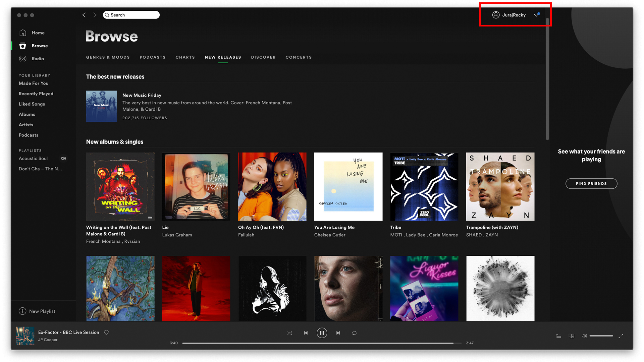644x362 pixels.
Task: Toggle repeat mode
Action: (354, 333)
